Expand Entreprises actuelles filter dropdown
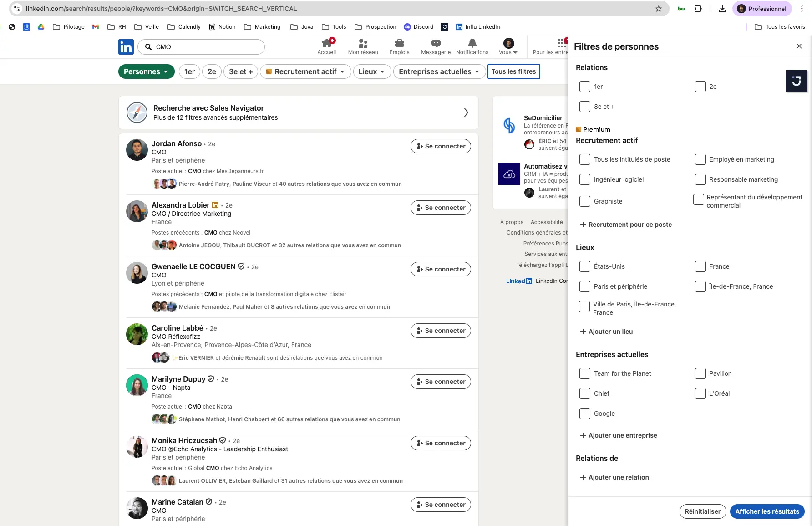The height and width of the screenshot is (526, 812). [439, 71]
